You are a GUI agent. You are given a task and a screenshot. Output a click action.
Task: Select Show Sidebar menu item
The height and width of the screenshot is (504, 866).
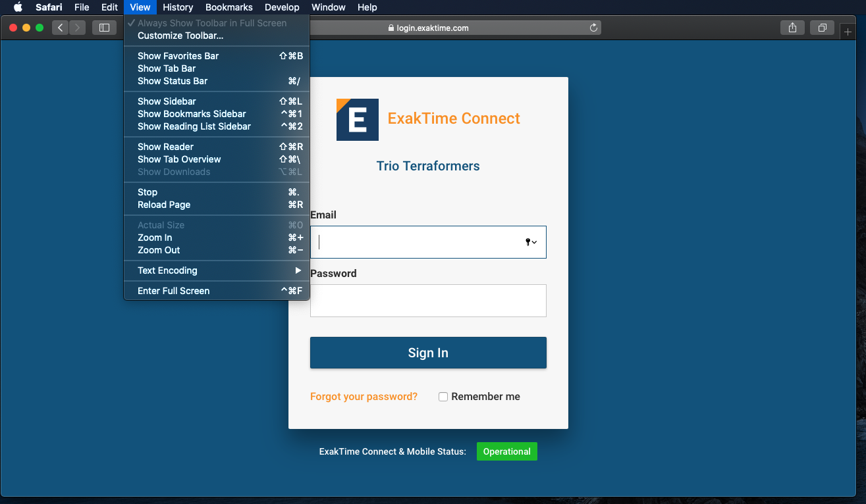217,101
